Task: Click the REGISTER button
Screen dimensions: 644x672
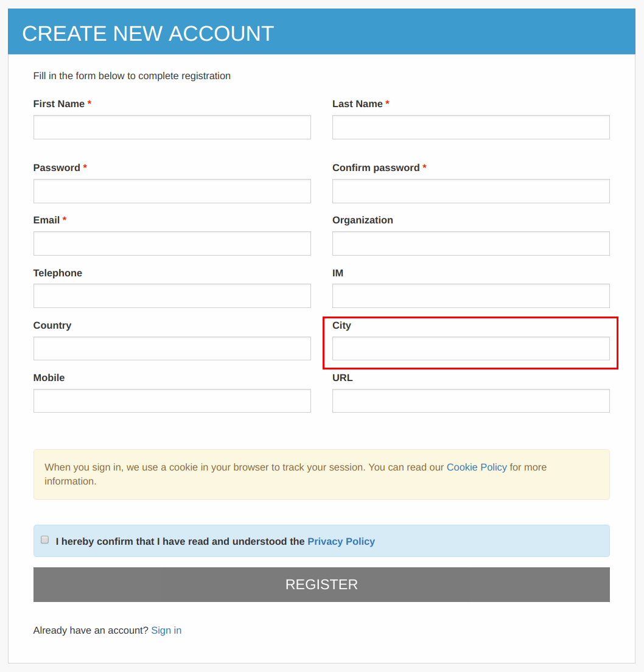Action: 321,584
